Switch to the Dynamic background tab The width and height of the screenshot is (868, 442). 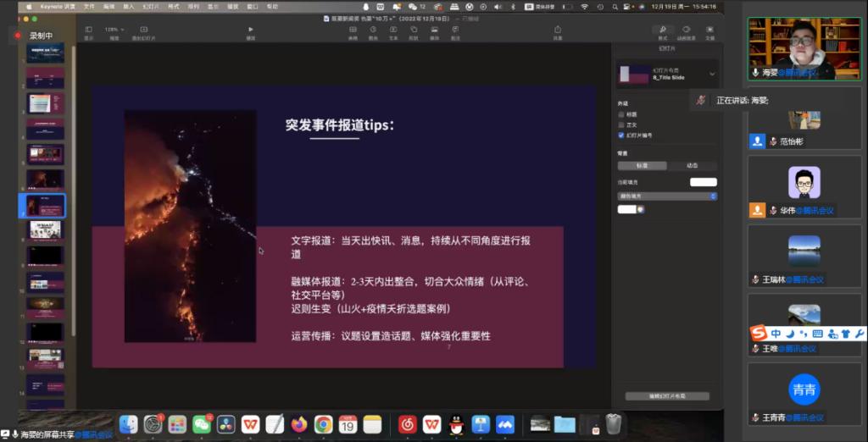point(692,166)
